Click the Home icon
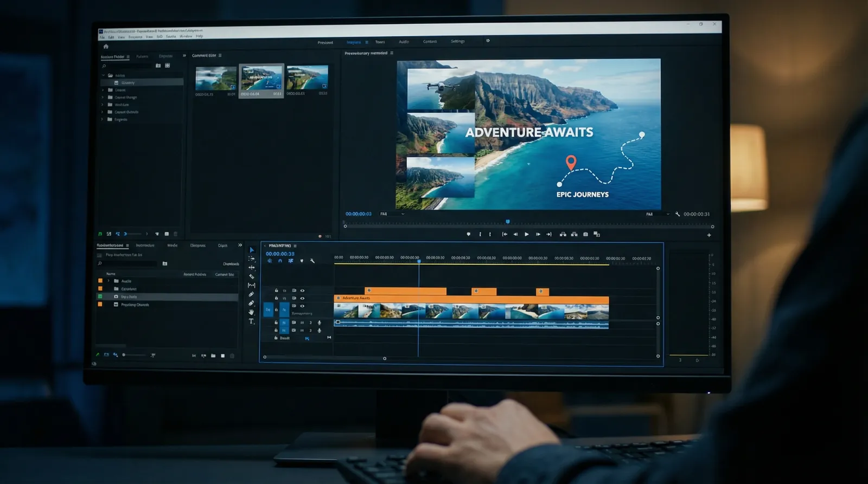The height and width of the screenshot is (484, 868). 106,47
